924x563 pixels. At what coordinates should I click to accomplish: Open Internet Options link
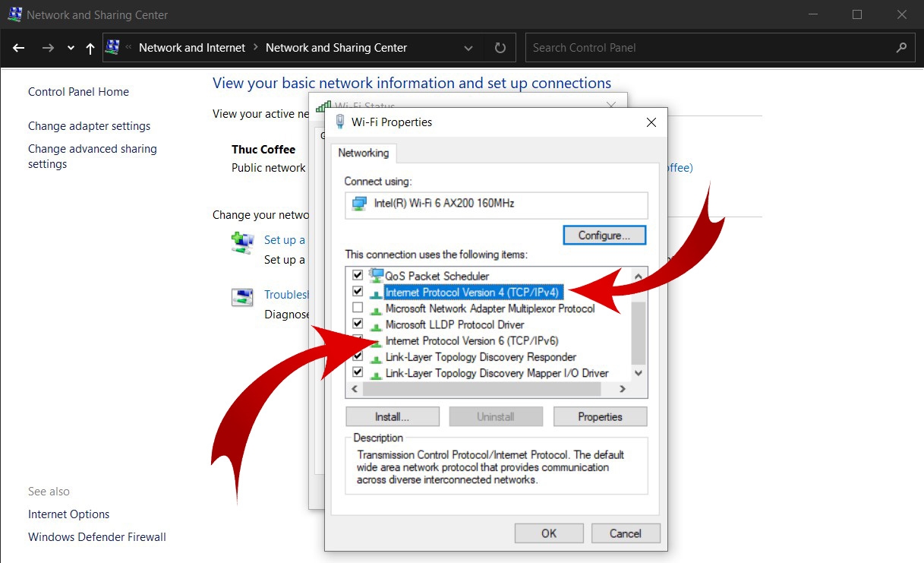68,514
